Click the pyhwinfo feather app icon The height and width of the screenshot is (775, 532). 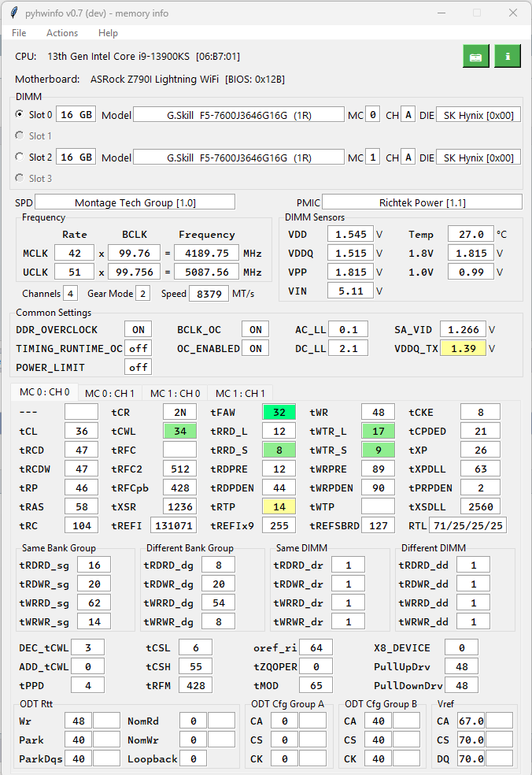[x=14, y=13]
